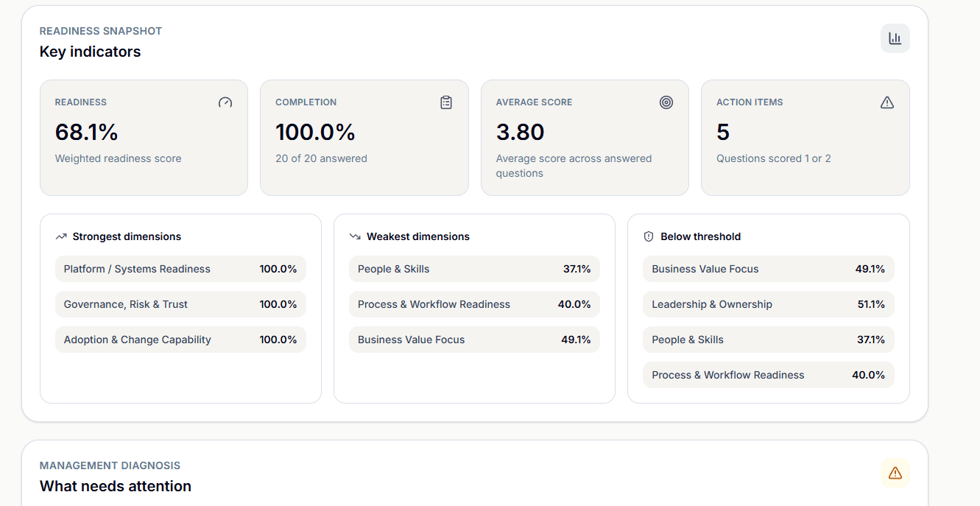Image resolution: width=980 pixels, height=506 pixels.
Task: Click the clipboard icon on Completion card
Action: (x=446, y=102)
